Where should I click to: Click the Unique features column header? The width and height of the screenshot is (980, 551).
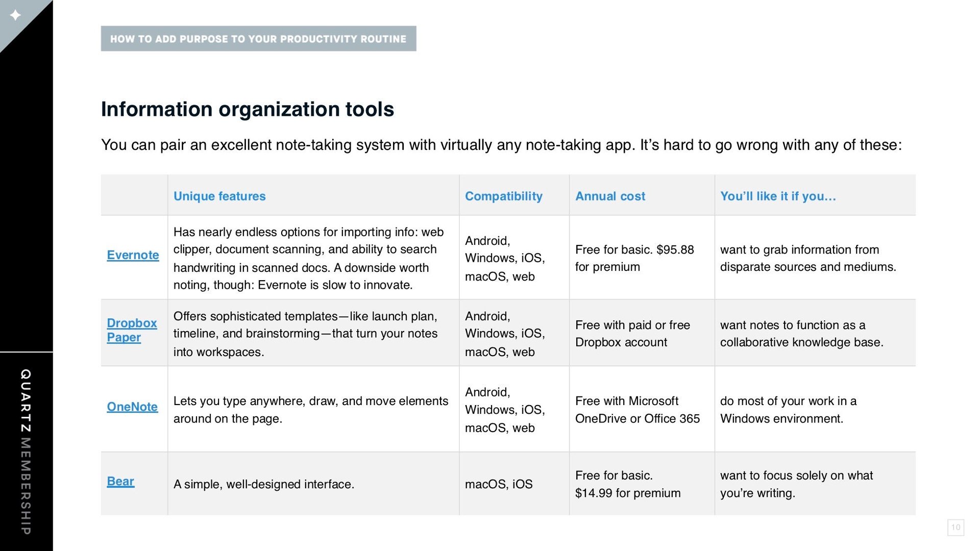(219, 196)
